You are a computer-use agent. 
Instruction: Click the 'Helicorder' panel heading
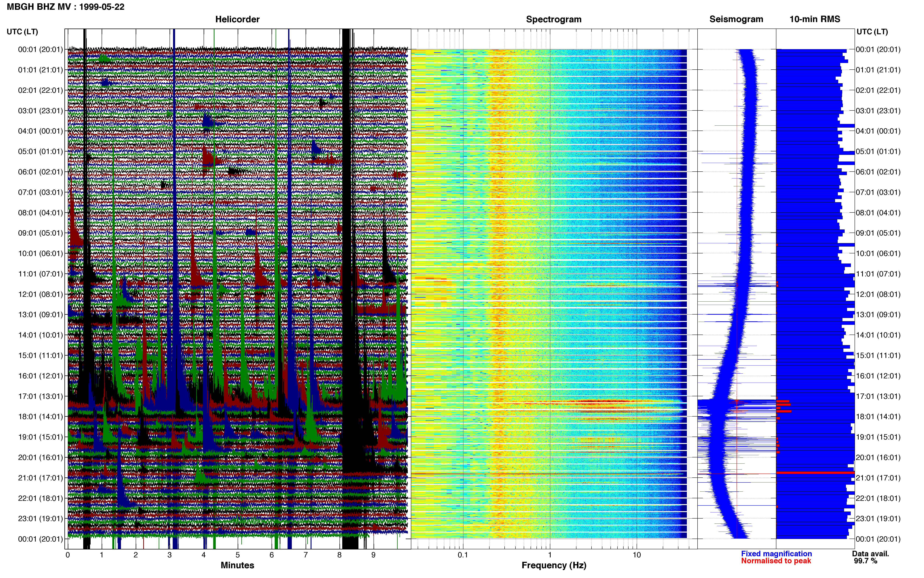[x=237, y=19]
